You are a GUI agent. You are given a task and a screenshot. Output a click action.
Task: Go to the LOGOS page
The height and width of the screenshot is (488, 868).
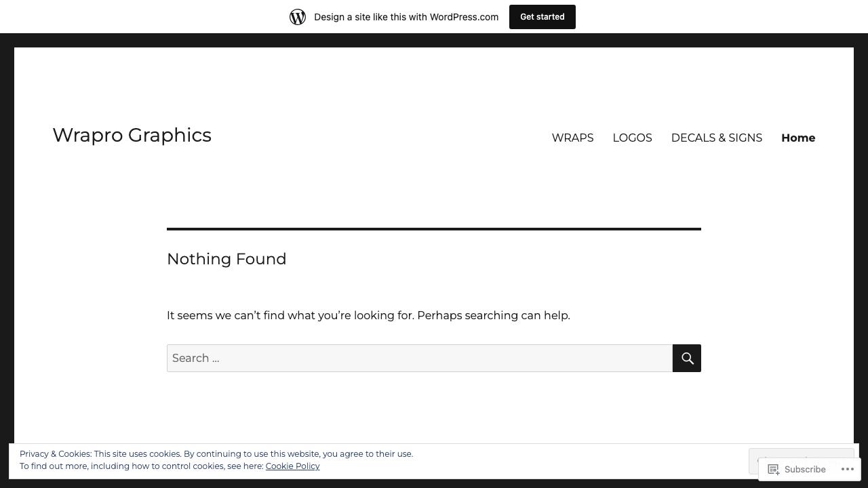(632, 138)
